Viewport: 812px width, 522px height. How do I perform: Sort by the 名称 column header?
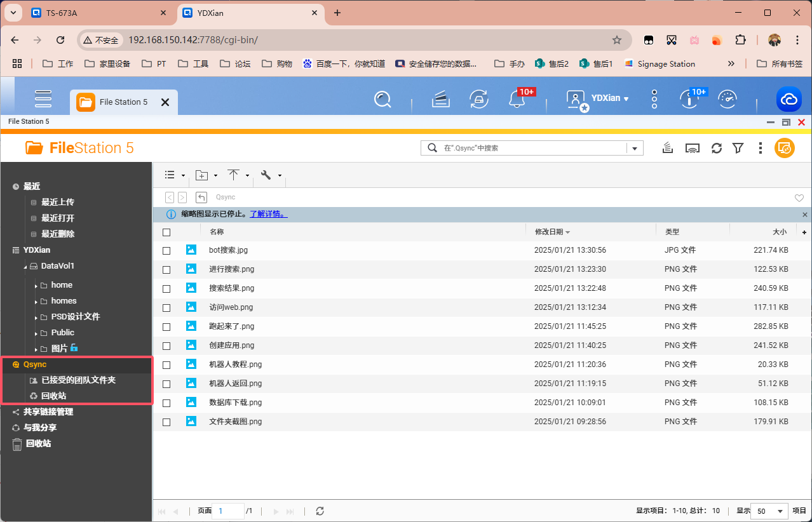217,232
